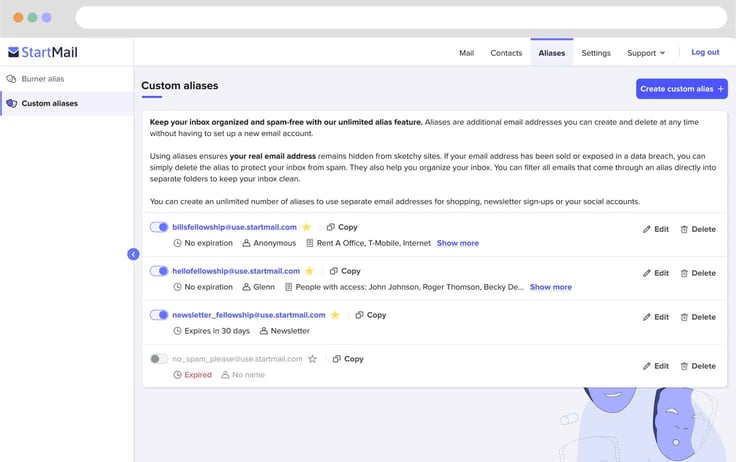Select Custom aliases in sidebar
736x462 pixels.
coord(66,103)
